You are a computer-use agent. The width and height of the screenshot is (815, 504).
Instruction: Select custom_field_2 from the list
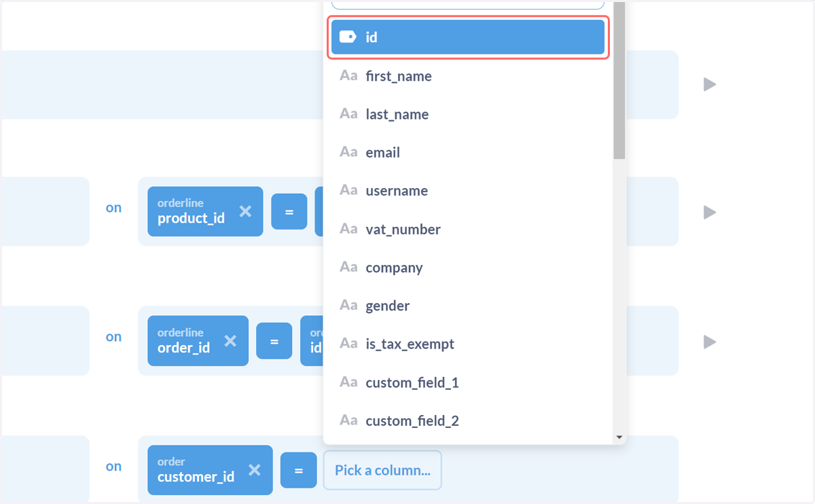(x=467, y=421)
